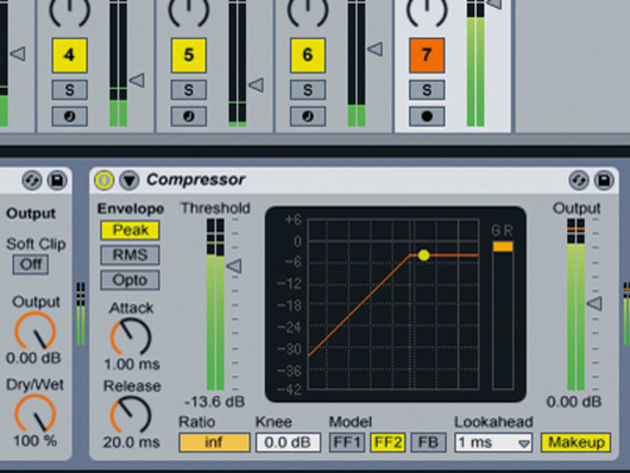This screenshot has width=630, height=473.
Task: Click the 1.00 ms Attack value
Action: [x=132, y=364]
